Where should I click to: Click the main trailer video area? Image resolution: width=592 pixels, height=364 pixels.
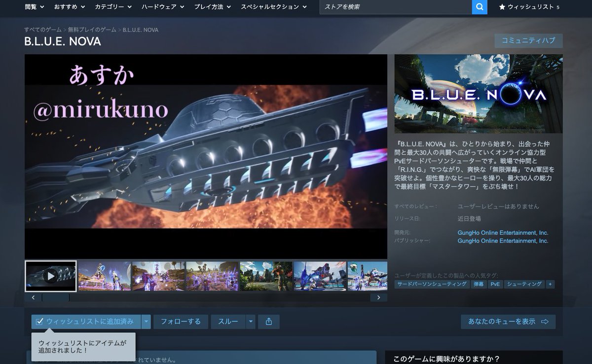click(206, 156)
